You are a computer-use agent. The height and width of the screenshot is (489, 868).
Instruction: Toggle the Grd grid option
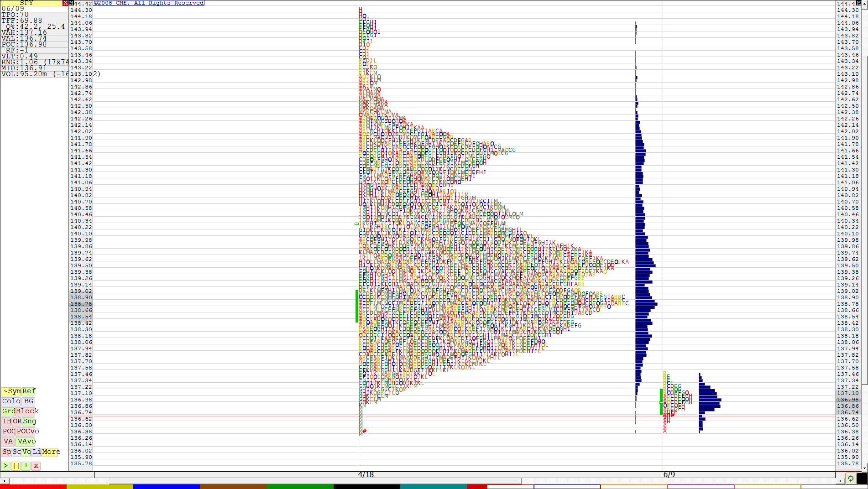[x=9, y=411]
